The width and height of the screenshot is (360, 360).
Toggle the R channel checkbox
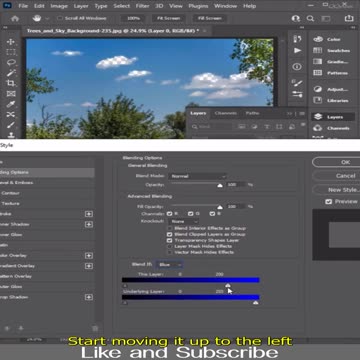[170, 214]
